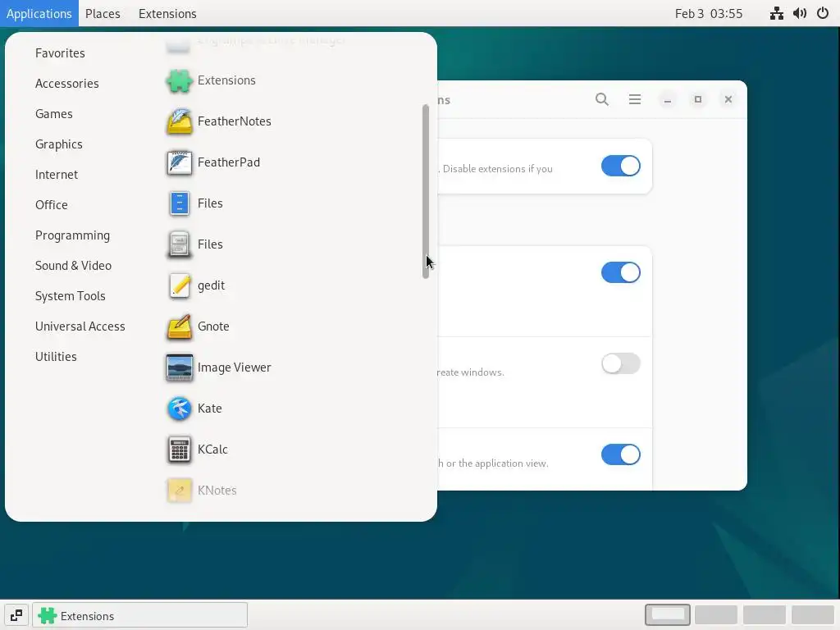Select the Graphics category
The image size is (840, 630).
pos(59,144)
